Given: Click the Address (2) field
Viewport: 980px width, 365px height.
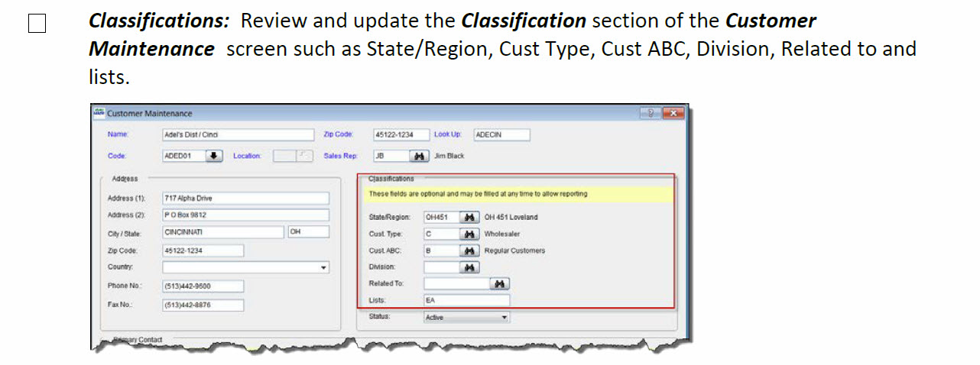Looking at the screenshot, I should [245, 215].
